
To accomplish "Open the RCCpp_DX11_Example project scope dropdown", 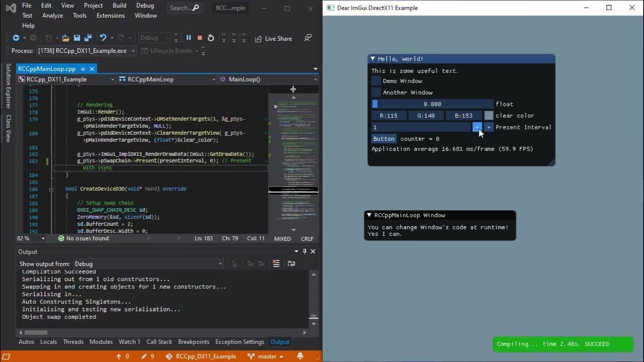I will (x=66, y=79).
